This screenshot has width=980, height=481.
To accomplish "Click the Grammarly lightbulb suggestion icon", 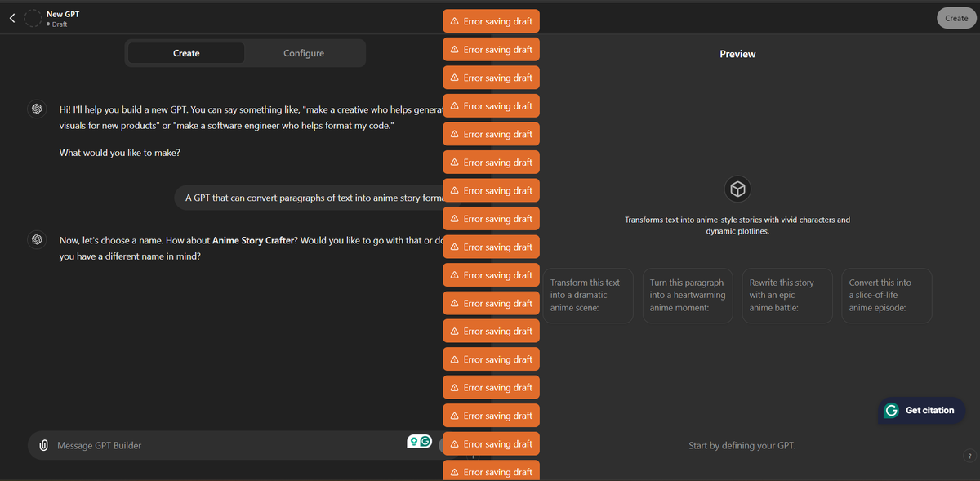I will (414, 442).
